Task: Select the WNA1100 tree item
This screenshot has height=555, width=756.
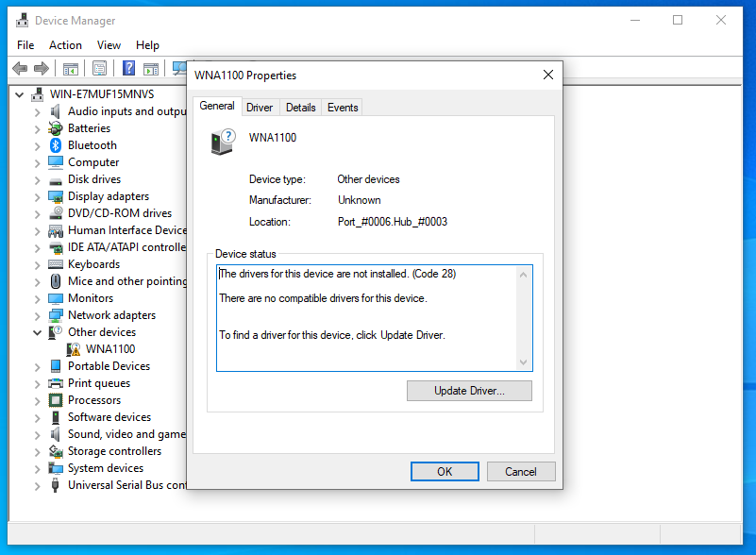Action: click(110, 349)
